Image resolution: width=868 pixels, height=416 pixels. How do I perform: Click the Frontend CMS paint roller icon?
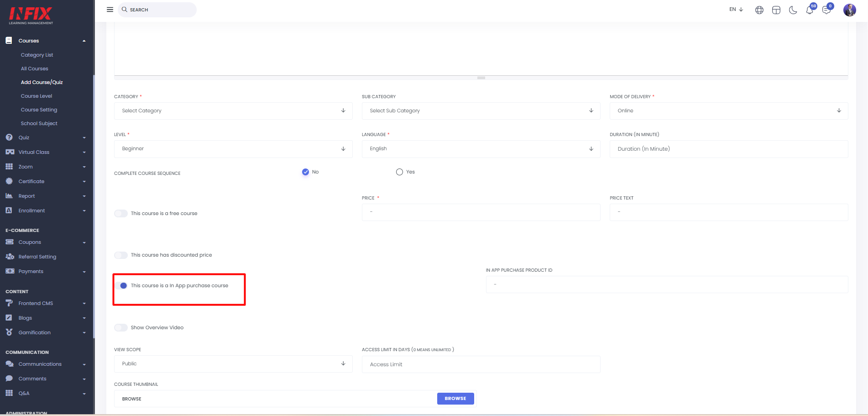pos(9,303)
